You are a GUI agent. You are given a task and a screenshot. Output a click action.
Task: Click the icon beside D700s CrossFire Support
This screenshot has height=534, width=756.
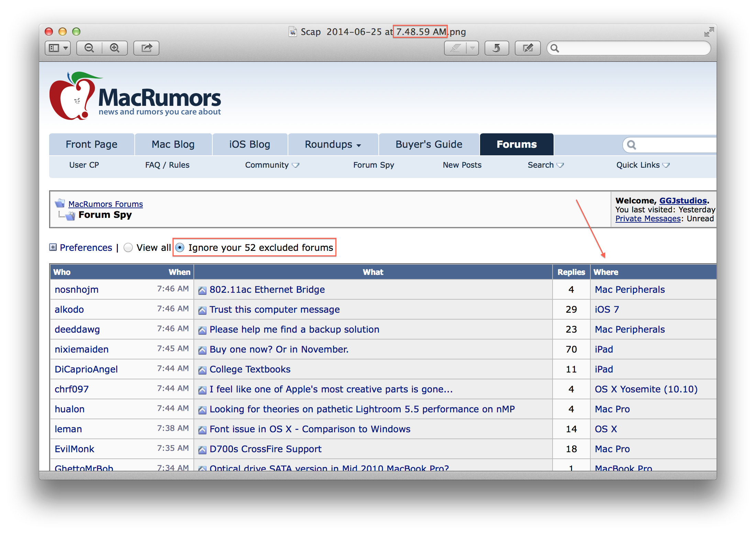click(x=202, y=450)
